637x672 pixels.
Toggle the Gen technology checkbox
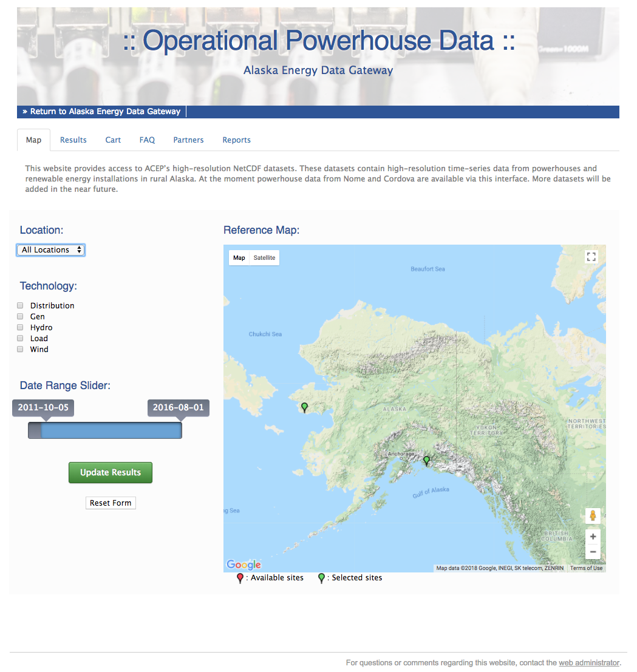(x=20, y=316)
